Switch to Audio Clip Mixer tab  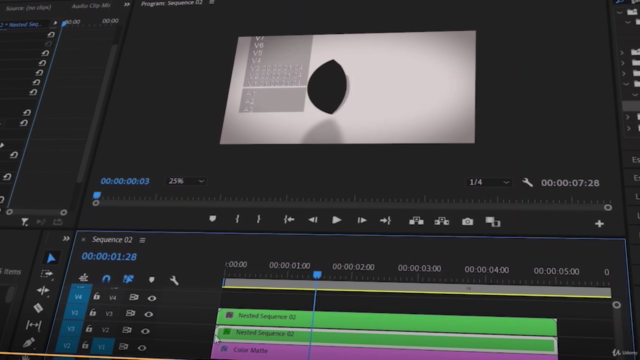pyautogui.click(x=91, y=6)
